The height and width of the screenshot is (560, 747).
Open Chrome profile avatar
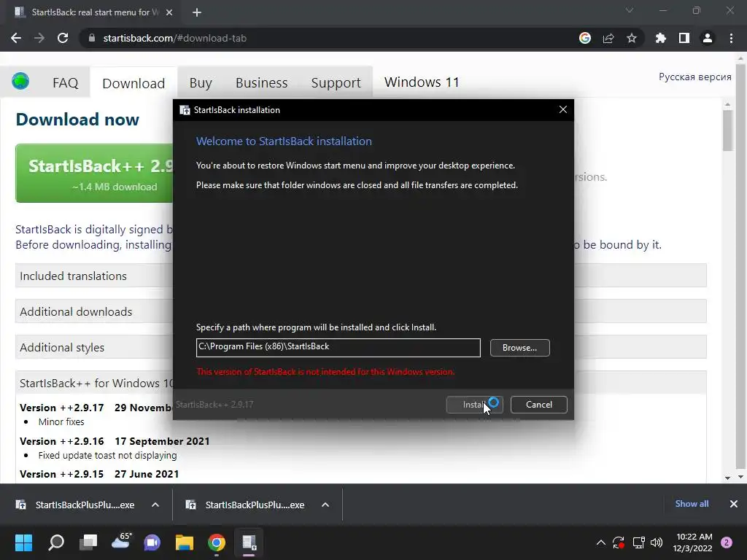708,38
